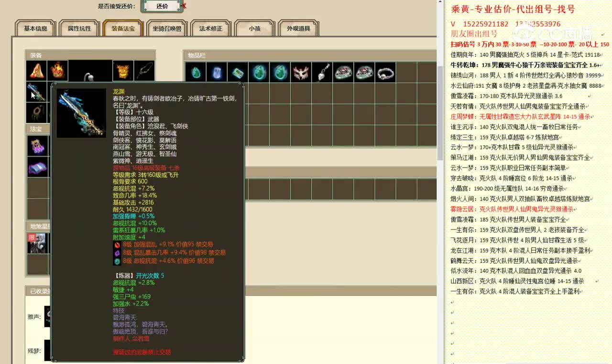
Task: Select the skull pendant inventory item
Action: (x=322, y=73)
